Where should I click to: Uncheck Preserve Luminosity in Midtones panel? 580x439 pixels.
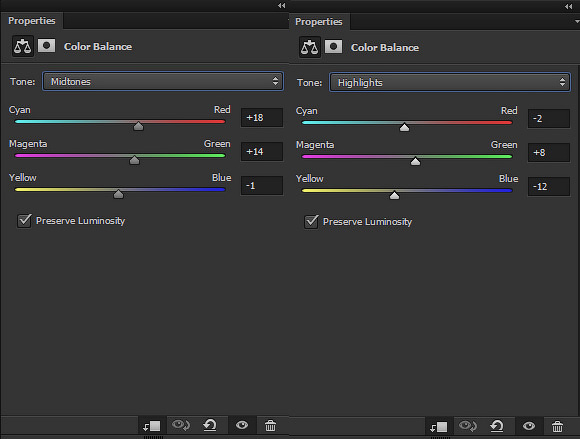pos(24,221)
